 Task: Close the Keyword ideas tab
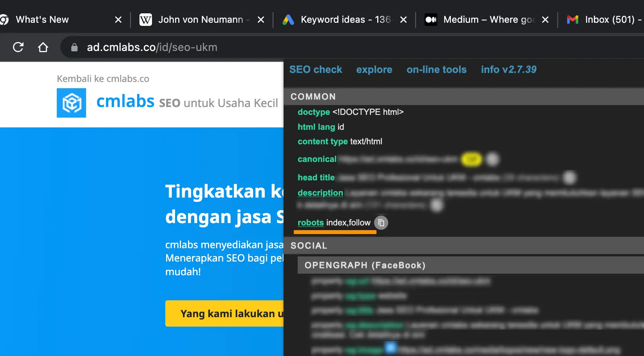click(403, 20)
